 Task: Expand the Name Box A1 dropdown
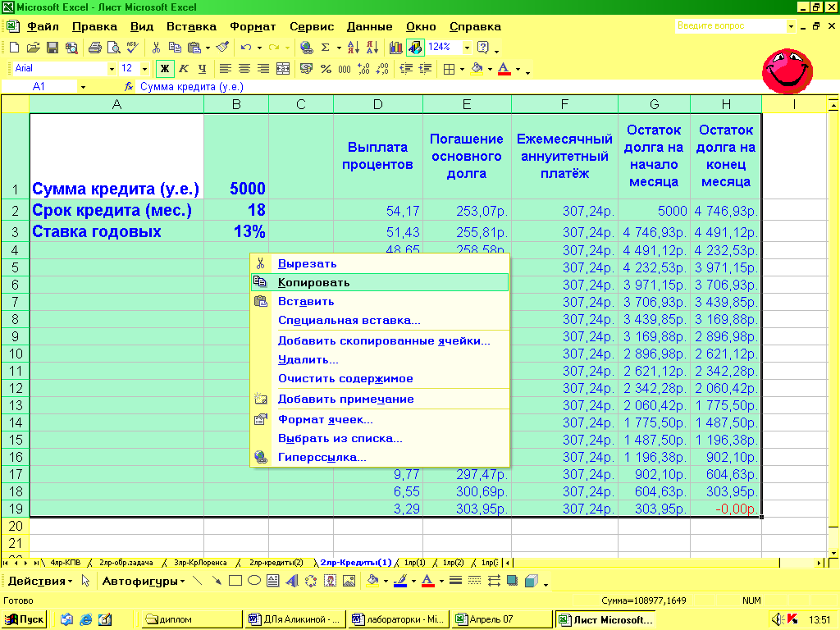tap(83, 87)
